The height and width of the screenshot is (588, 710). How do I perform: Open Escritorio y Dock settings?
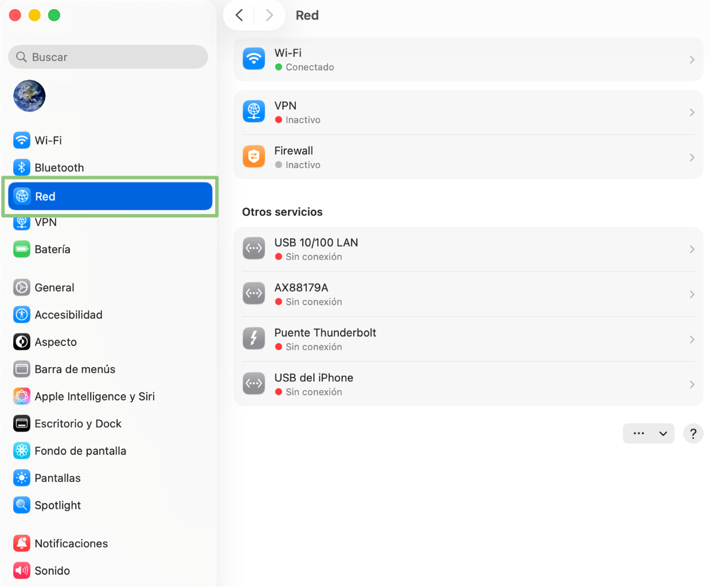[x=21, y=423]
